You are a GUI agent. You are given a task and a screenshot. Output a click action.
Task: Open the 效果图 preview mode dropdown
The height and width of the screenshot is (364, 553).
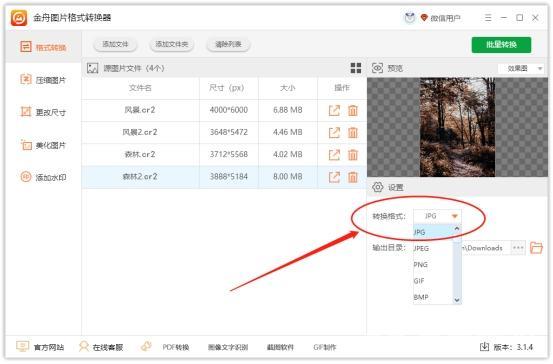(x=520, y=68)
